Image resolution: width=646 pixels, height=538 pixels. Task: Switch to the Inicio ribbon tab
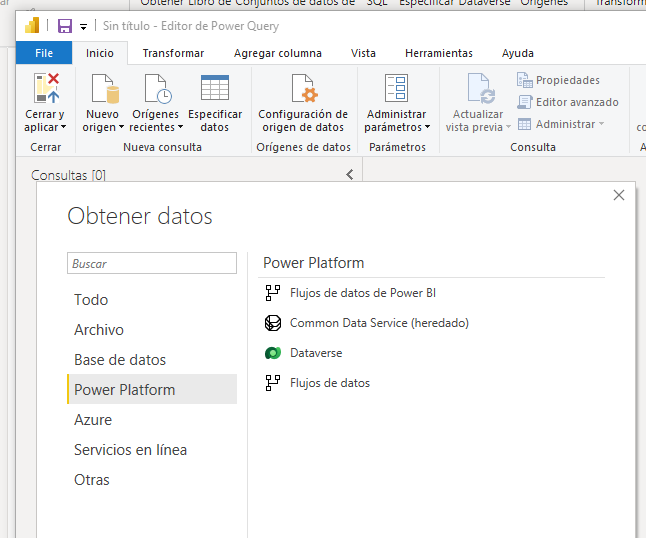(100, 53)
